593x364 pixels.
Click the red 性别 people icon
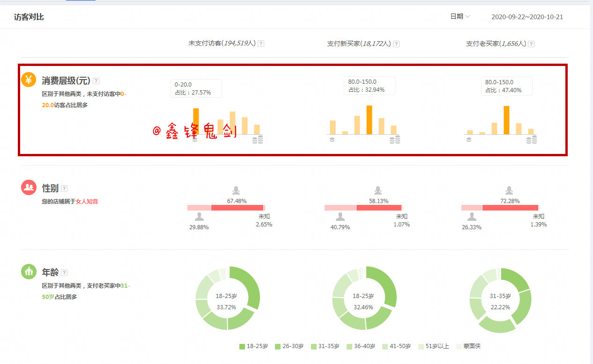(x=29, y=187)
